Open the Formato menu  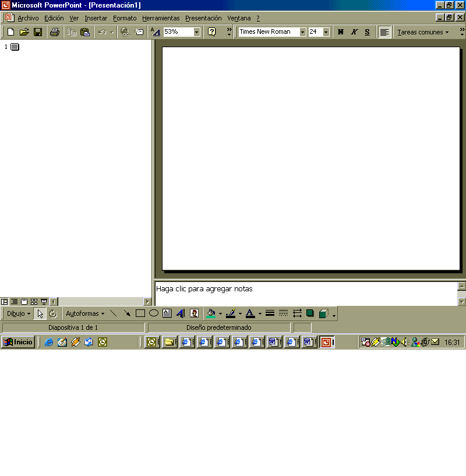pyautogui.click(x=125, y=18)
